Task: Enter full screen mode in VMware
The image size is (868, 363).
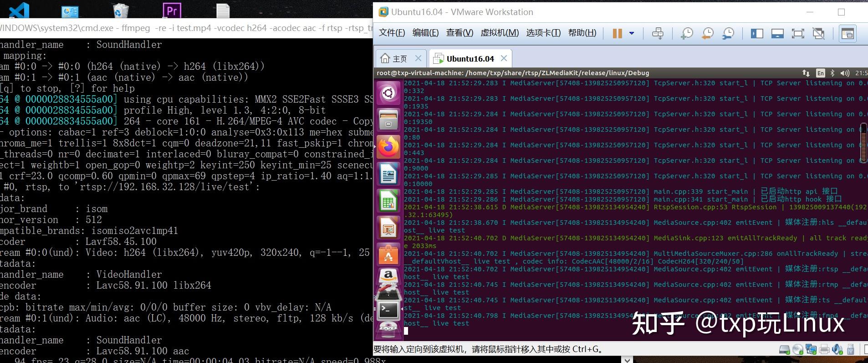Action: [x=798, y=33]
